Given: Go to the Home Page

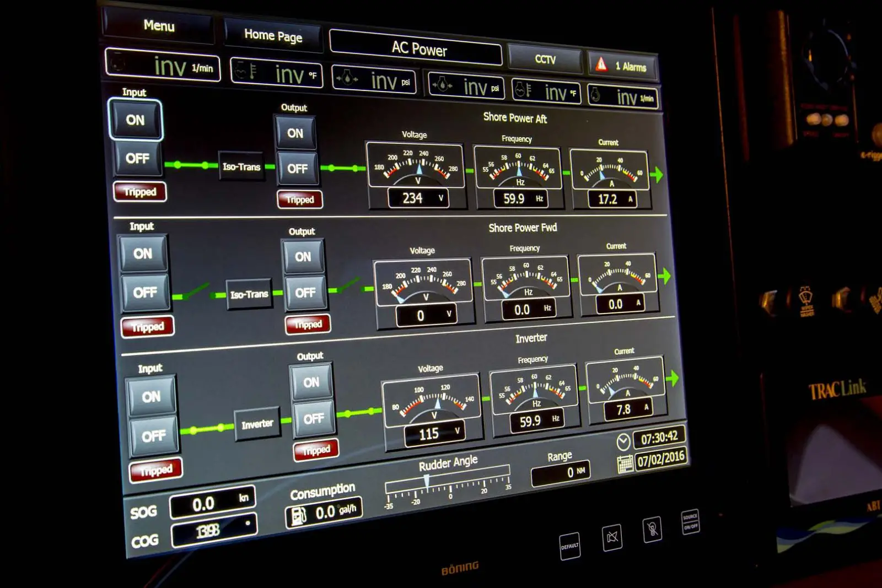Looking at the screenshot, I should coord(273,36).
